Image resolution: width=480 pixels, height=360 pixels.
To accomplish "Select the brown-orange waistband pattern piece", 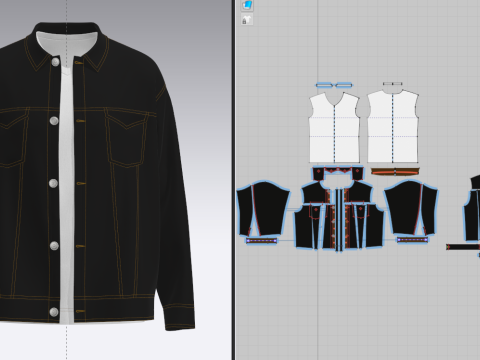I will [x=395, y=172].
